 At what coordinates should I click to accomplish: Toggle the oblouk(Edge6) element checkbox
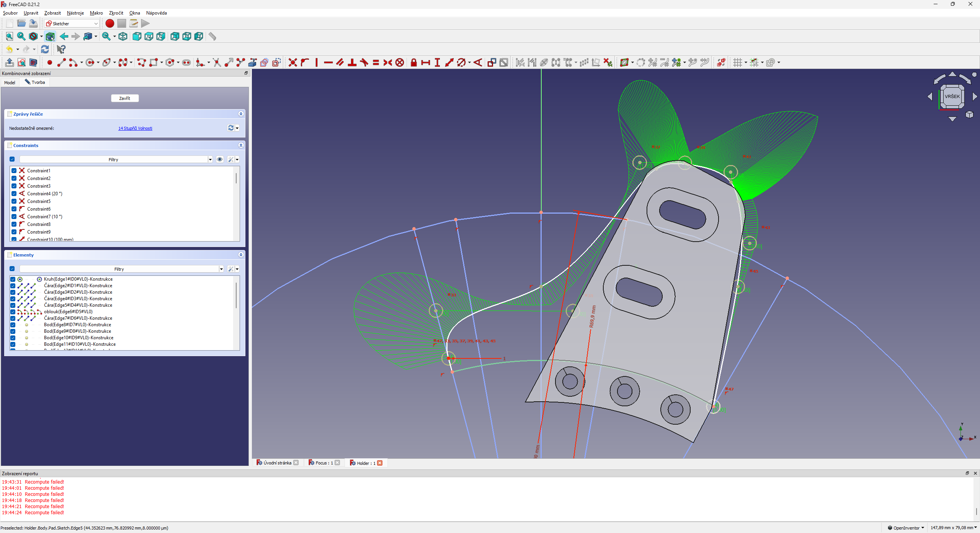click(13, 312)
